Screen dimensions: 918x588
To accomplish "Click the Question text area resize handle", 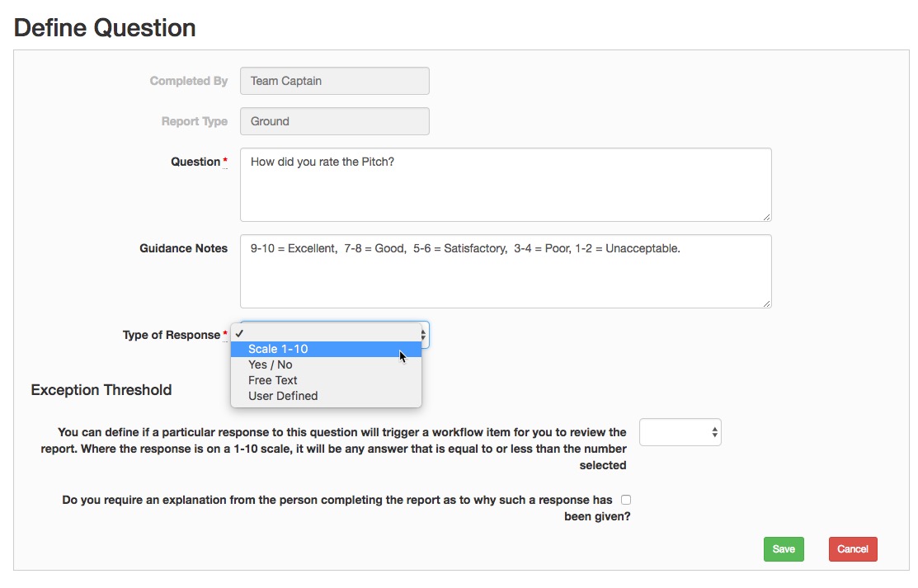I will tap(766, 217).
